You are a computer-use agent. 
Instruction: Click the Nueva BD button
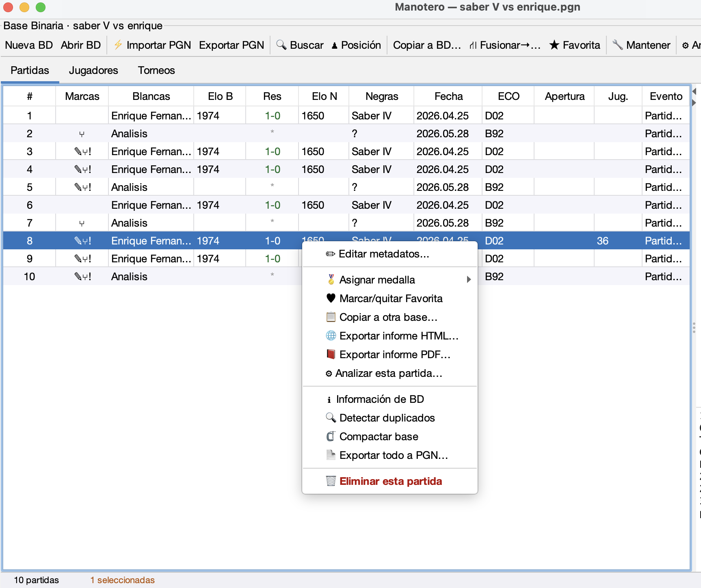pos(29,45)
